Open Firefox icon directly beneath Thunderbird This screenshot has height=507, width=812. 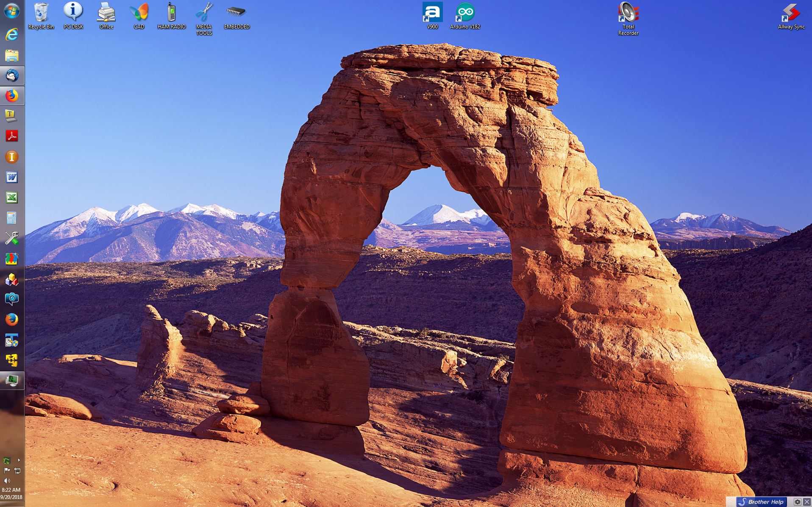(12, 96)
